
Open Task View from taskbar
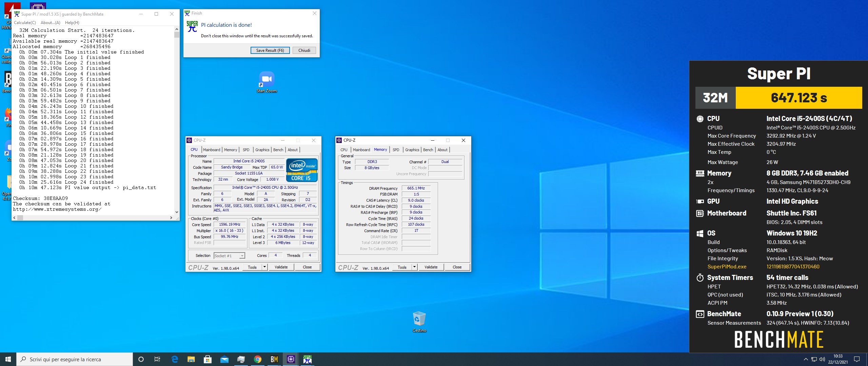coord(157,359)
